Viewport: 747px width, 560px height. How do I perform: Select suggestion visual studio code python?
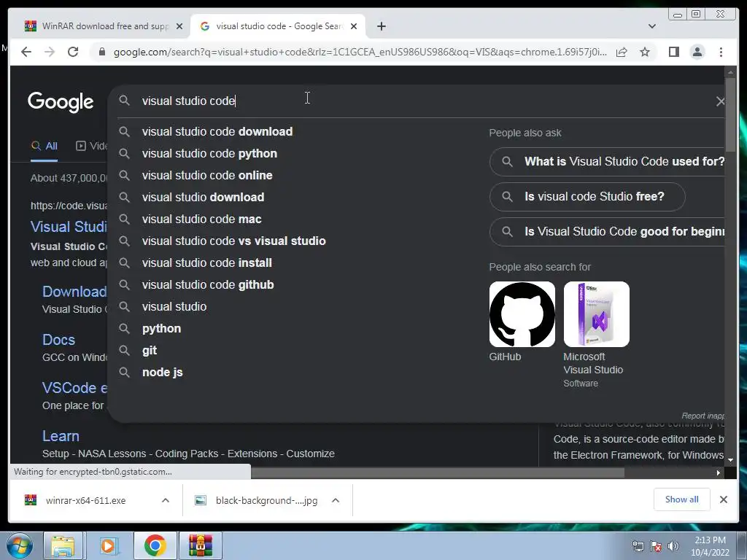(x=209, y=153)
